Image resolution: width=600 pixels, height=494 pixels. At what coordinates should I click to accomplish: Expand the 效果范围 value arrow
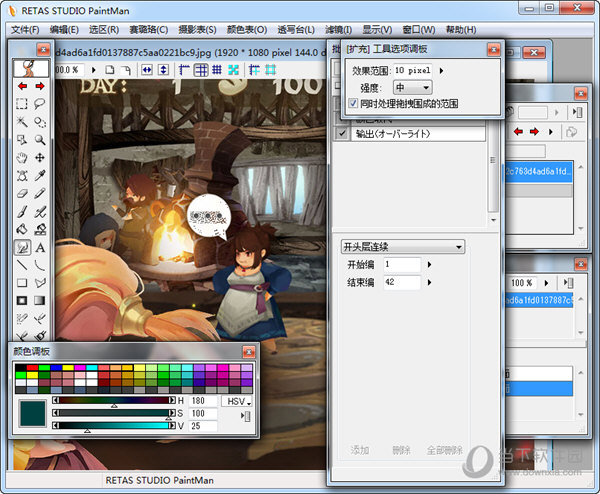441,71
